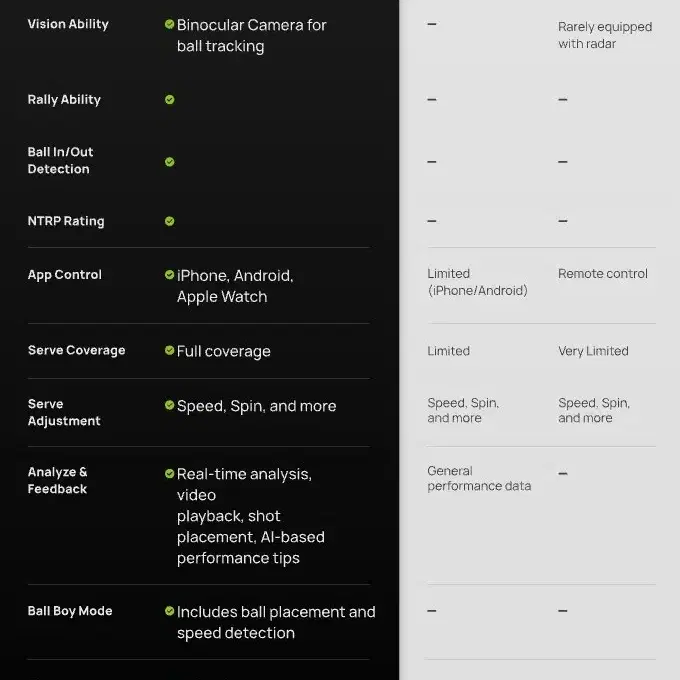Click the Analyze & Feedback label

[x=57, y=481]
